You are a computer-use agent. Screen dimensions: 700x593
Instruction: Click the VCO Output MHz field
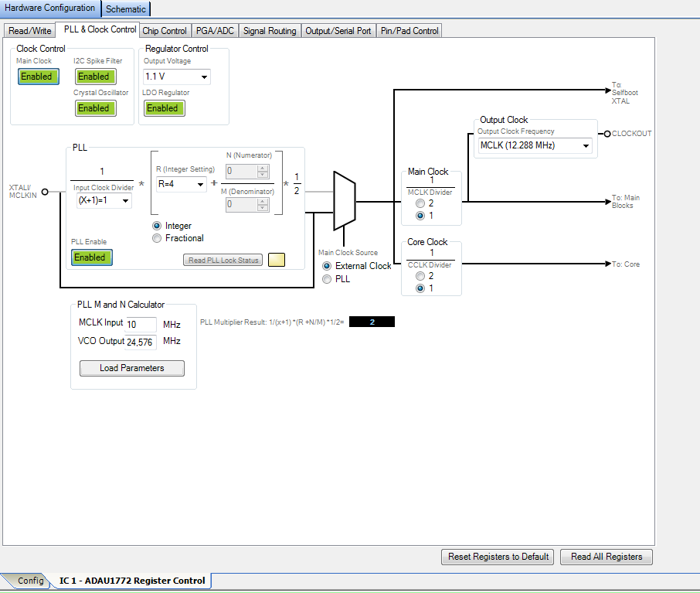(x=141, y=342)
